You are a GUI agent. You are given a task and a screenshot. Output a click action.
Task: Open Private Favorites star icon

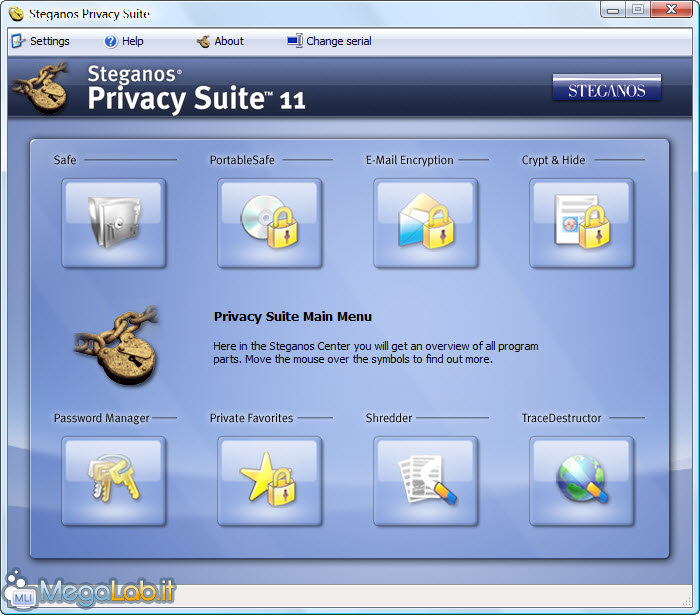point(270,481)
